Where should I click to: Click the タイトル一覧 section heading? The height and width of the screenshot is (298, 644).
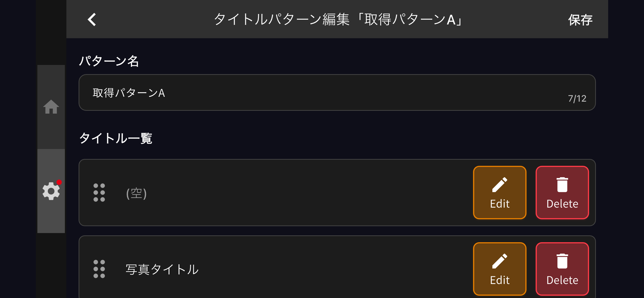click(116, 138)
